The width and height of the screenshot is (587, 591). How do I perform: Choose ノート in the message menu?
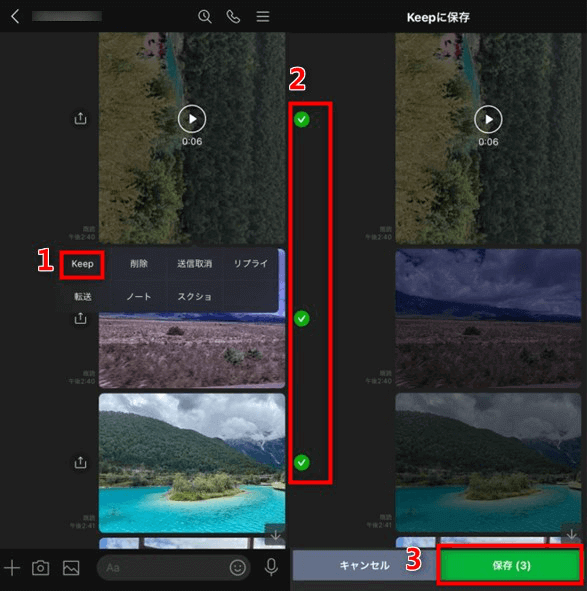pos(139,297)
